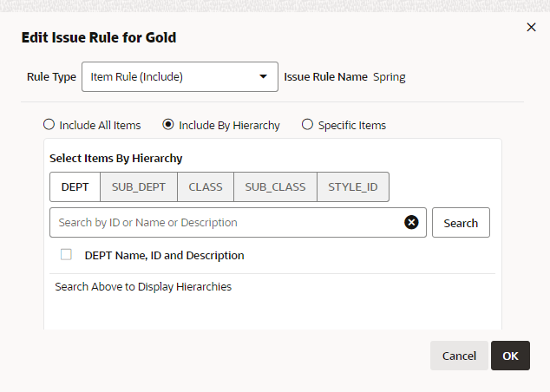Click the Search by ID or Name field

226,222
